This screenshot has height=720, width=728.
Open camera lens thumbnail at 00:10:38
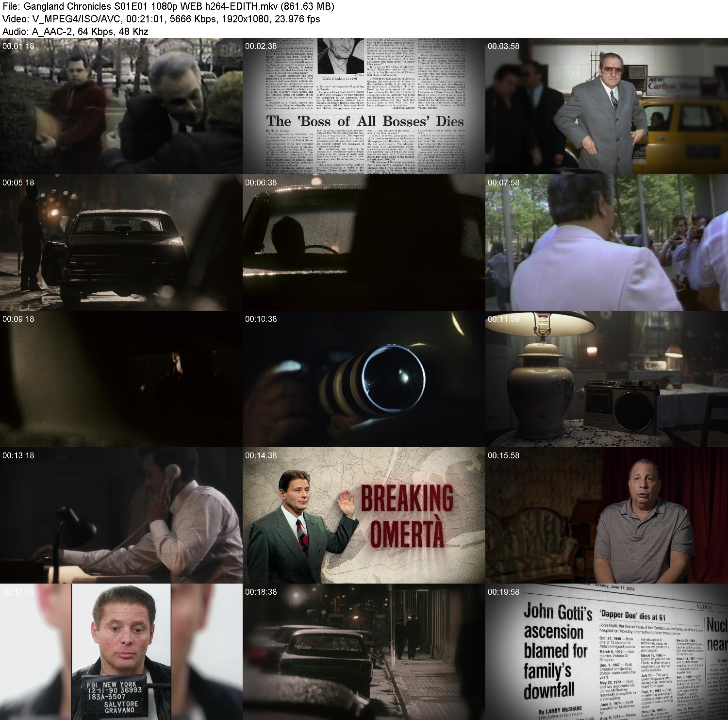364,379
